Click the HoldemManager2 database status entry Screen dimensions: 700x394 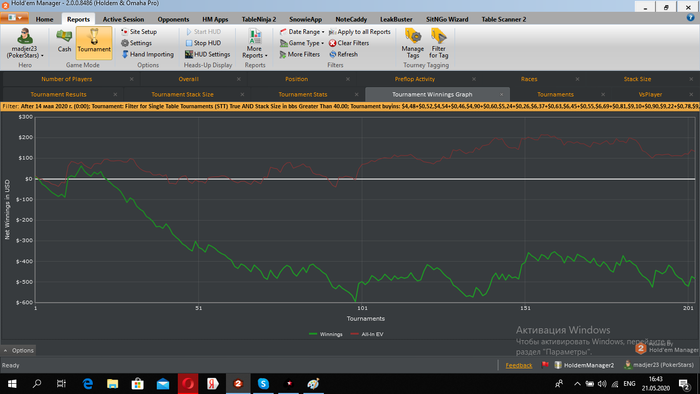tap(584, 365)
